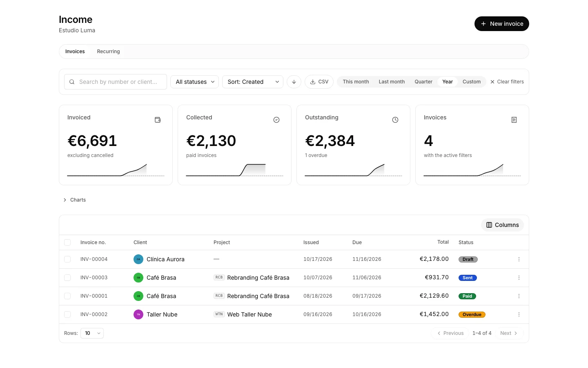Image resolution: width=588 pixels, height=368 pixels.
Task: Click Clínica Aurora client avatar
Action: point(138,259)
